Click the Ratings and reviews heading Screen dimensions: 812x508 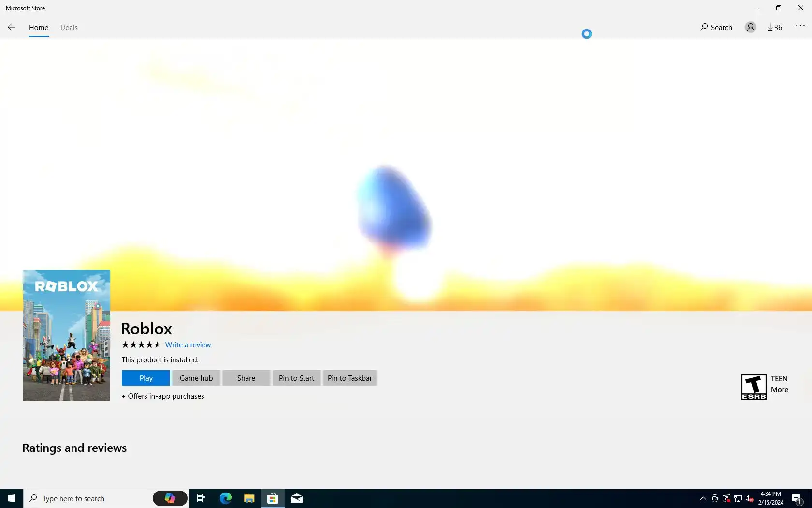[74, 448]
